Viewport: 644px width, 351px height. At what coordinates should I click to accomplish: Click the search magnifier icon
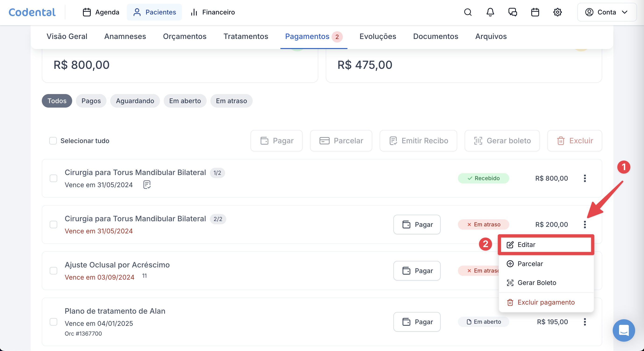[468, 12]
